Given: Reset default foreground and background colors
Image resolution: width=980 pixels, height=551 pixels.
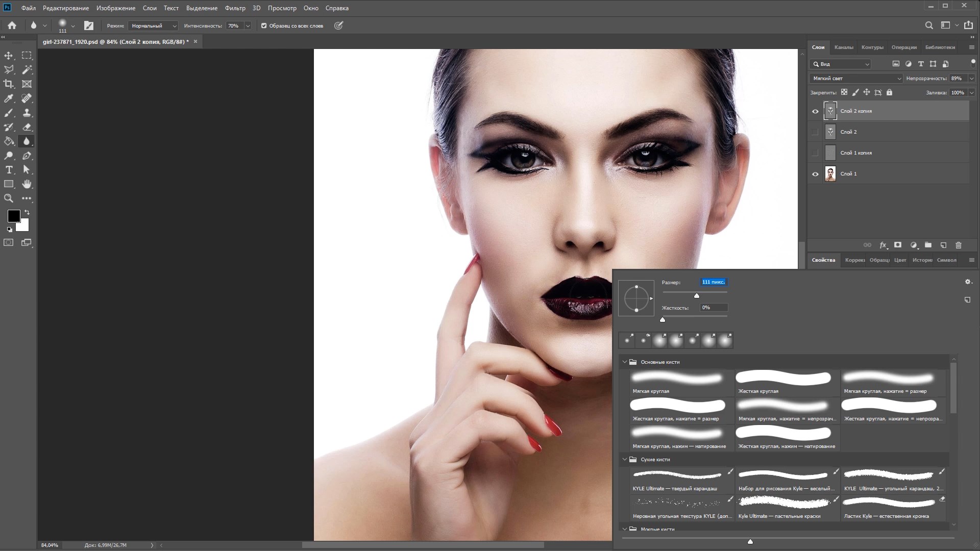Looking at the screenshot, I should (x=9, y=230).
